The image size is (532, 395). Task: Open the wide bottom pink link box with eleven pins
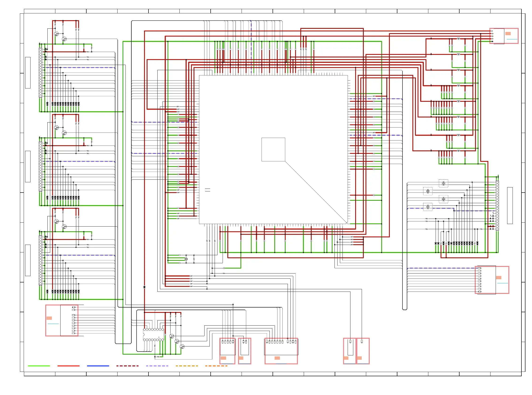(281, 351)
